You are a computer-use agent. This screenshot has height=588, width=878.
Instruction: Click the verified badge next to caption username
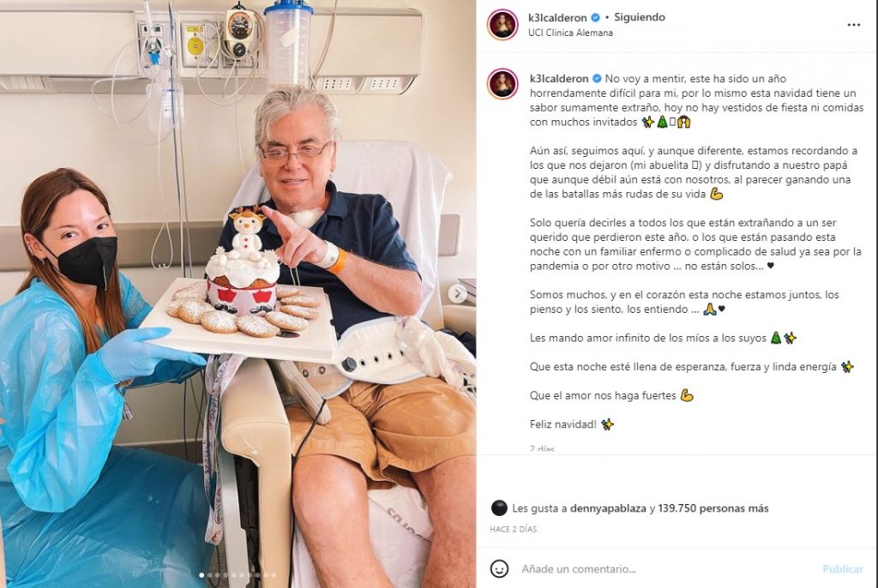point(597,78)
